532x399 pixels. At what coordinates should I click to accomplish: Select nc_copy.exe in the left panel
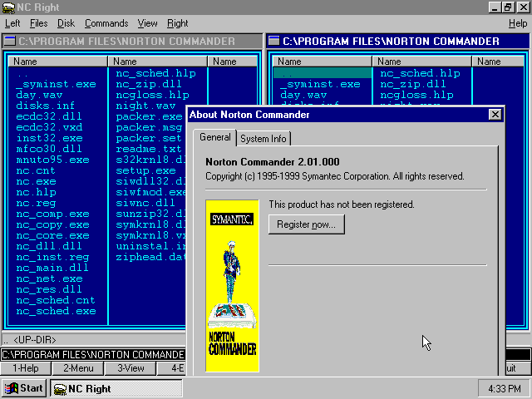[x=52, y=225]
